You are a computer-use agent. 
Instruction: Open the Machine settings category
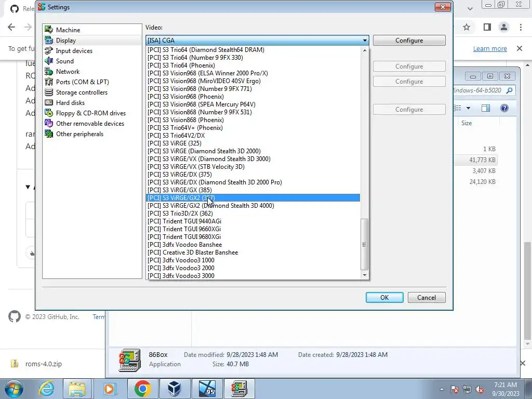click(x=68, y=30)
